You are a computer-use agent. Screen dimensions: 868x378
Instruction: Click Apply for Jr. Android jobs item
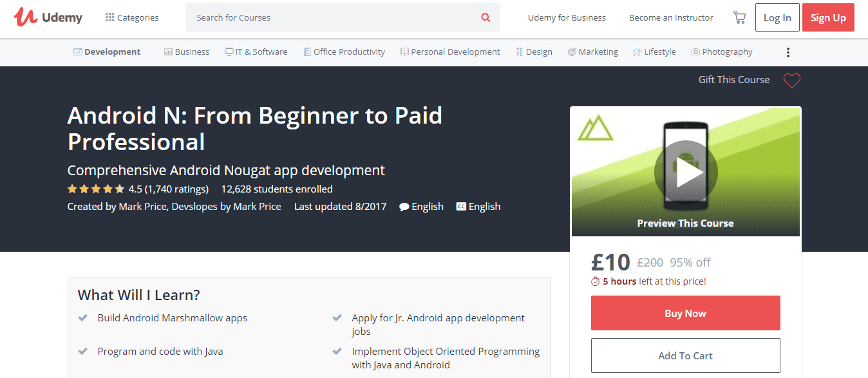(438, 325)
